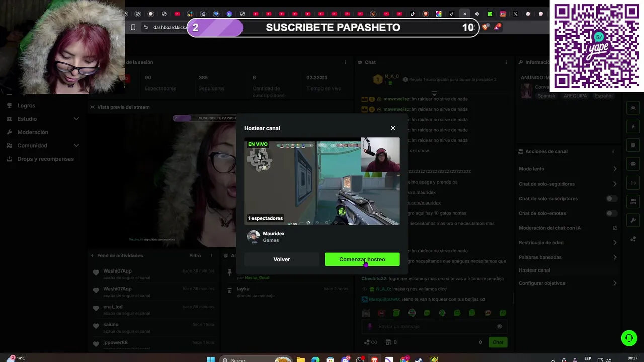
Task: Start hosting with Comenzar hosteo button
Action: (362, 259)
